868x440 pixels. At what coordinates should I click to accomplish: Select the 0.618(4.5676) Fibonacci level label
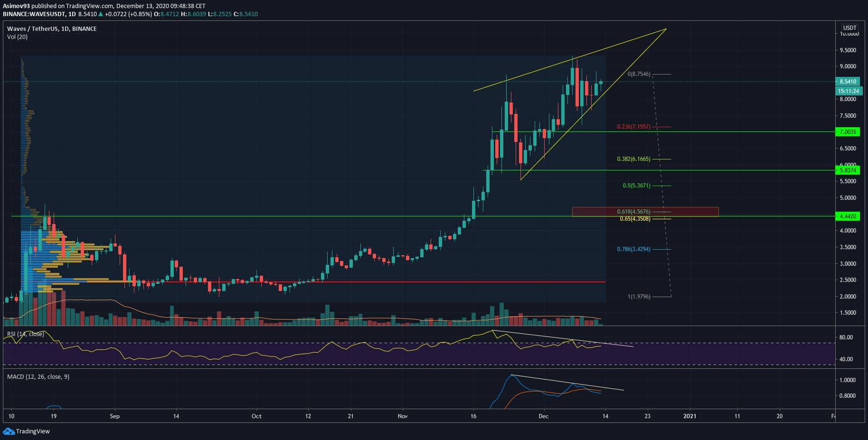[633, 212]
